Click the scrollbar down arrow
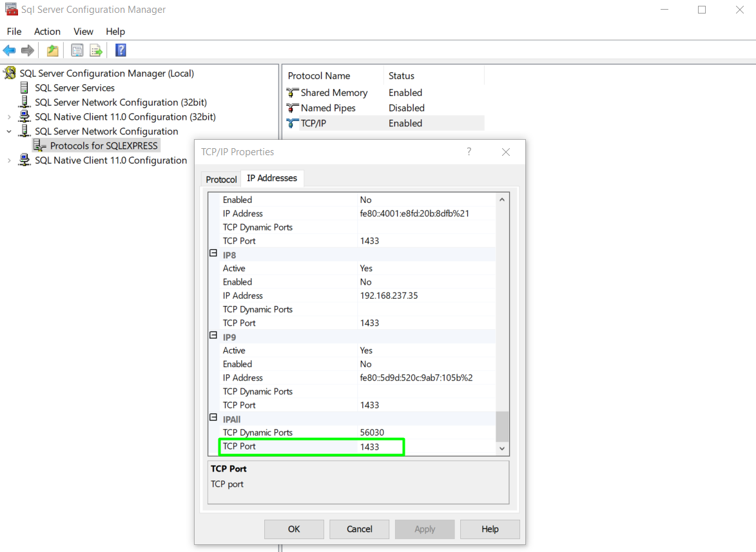This screenshot has height=552, width=756. (502, 448)
